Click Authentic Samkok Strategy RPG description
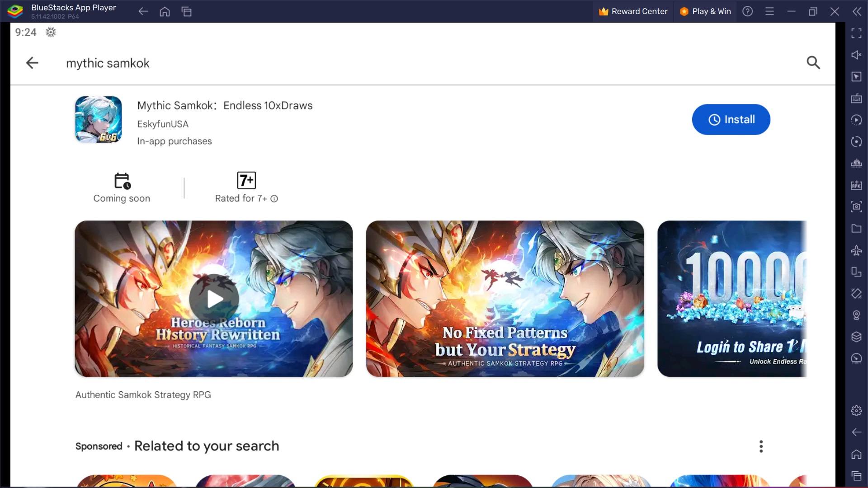This screenshot has height=488, width=868. (x=143, y=395)
